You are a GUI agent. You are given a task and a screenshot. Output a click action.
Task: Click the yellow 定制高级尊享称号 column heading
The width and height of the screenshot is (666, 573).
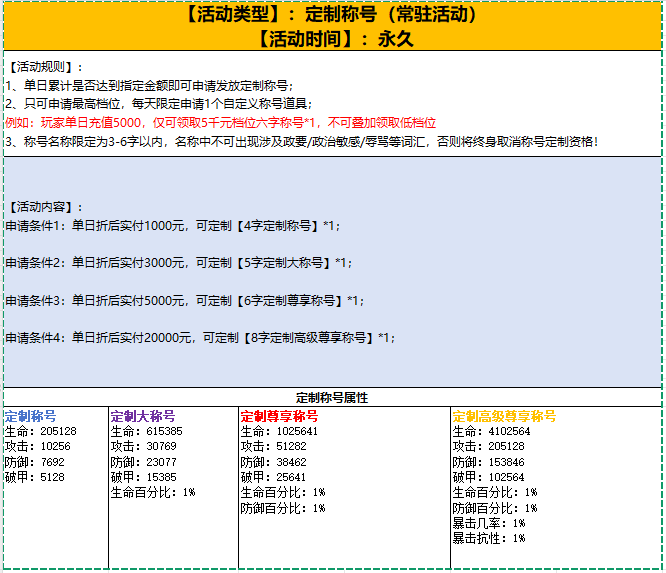[504, 415]
